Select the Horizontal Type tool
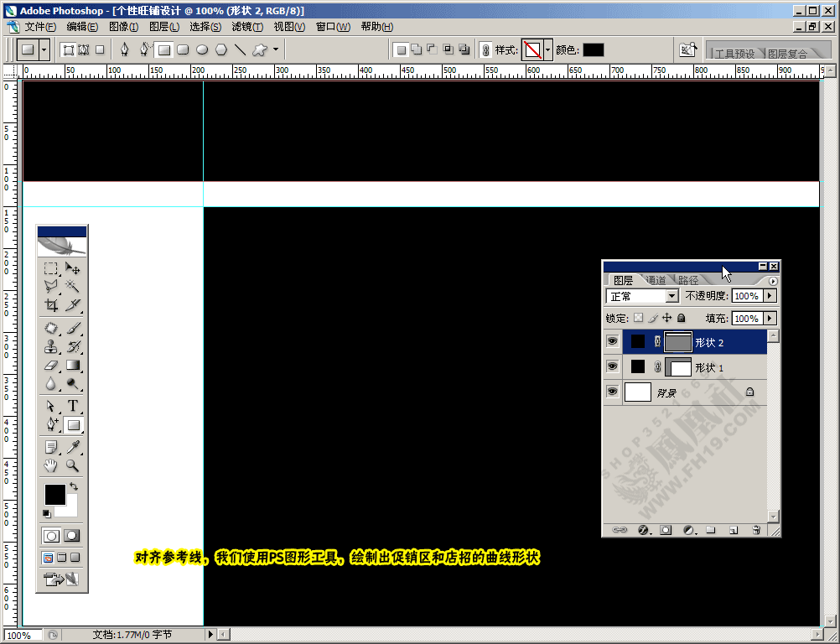 [x=73, y=406]
